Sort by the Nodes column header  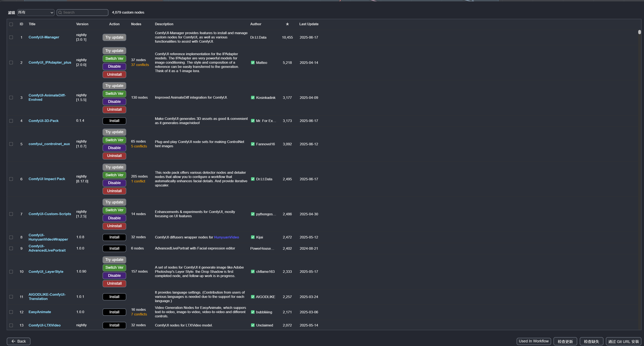coord(136,24)
